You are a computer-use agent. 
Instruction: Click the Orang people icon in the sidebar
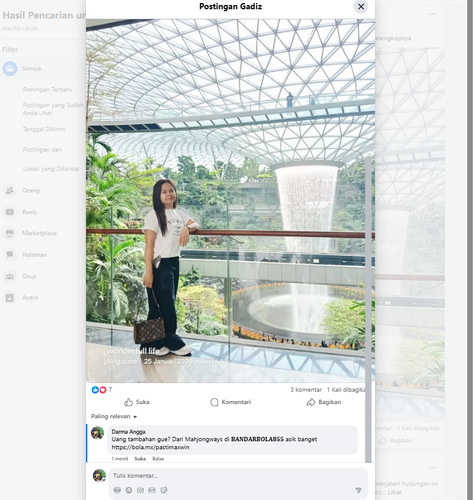pos(10,190)
